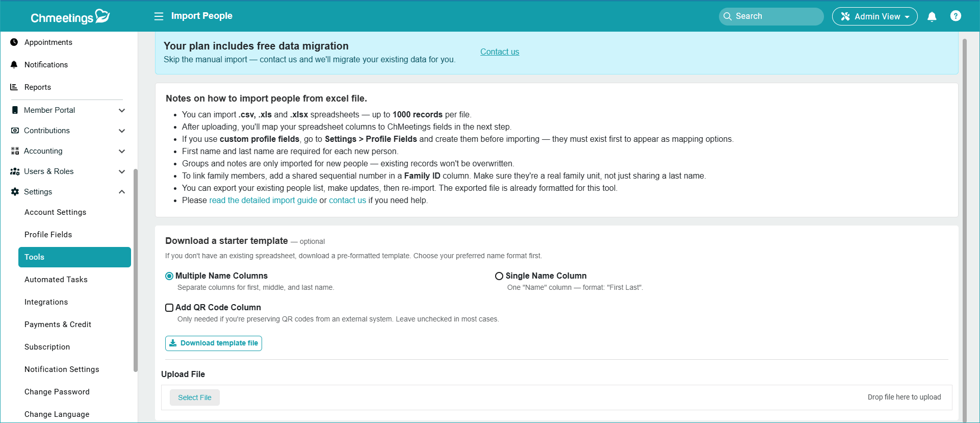Open the help question mark icon
The width and height of the screenshot is (980, 423).
pyautogui.click(x=956, y=16)
